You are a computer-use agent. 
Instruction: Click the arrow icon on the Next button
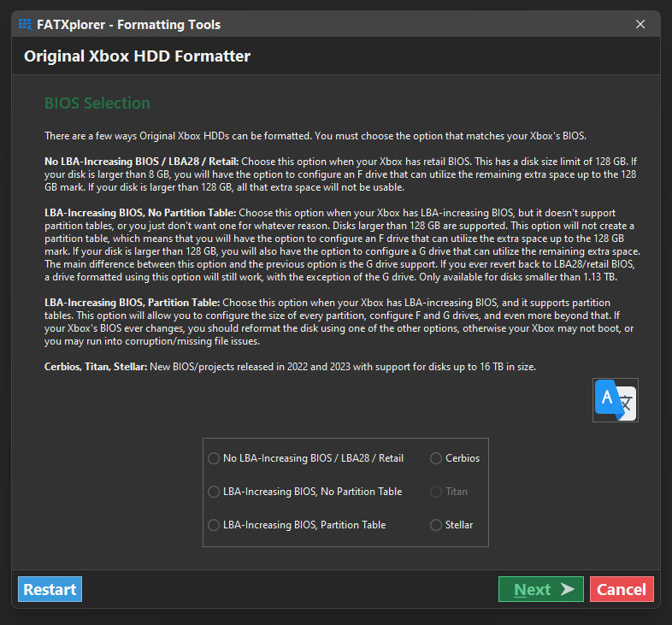coord(568,589)
